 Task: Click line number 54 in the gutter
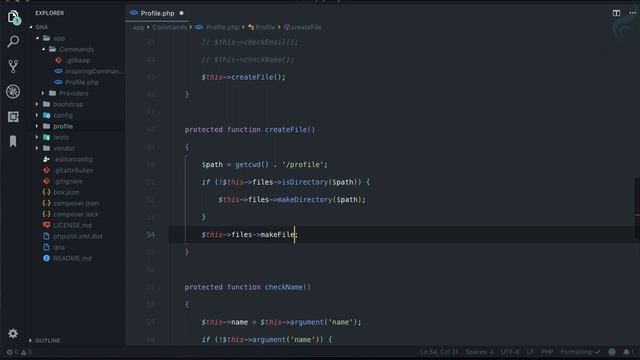coord(151,234)
